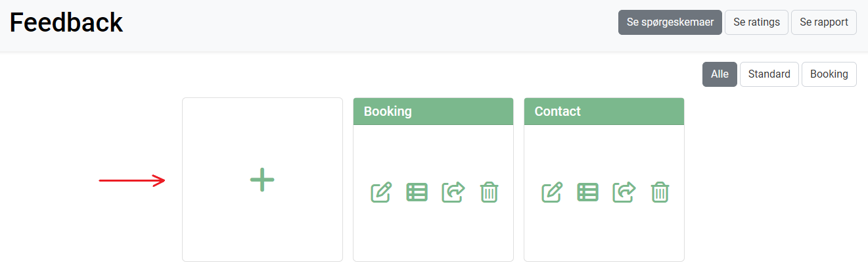Viewport: 868px width, 275px height.
Task: Edit the Contact questionnaire
Action: [x=552, y=192]
